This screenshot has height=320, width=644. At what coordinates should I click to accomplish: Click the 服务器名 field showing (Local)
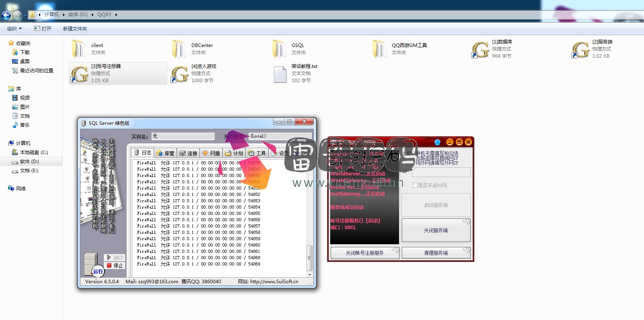click(x=281, y=136)
